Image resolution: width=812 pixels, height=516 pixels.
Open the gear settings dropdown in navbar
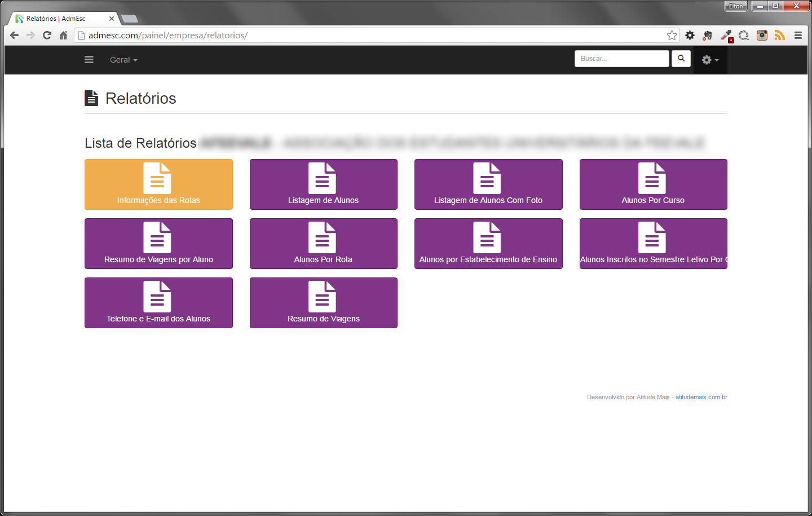coord(710,60)
